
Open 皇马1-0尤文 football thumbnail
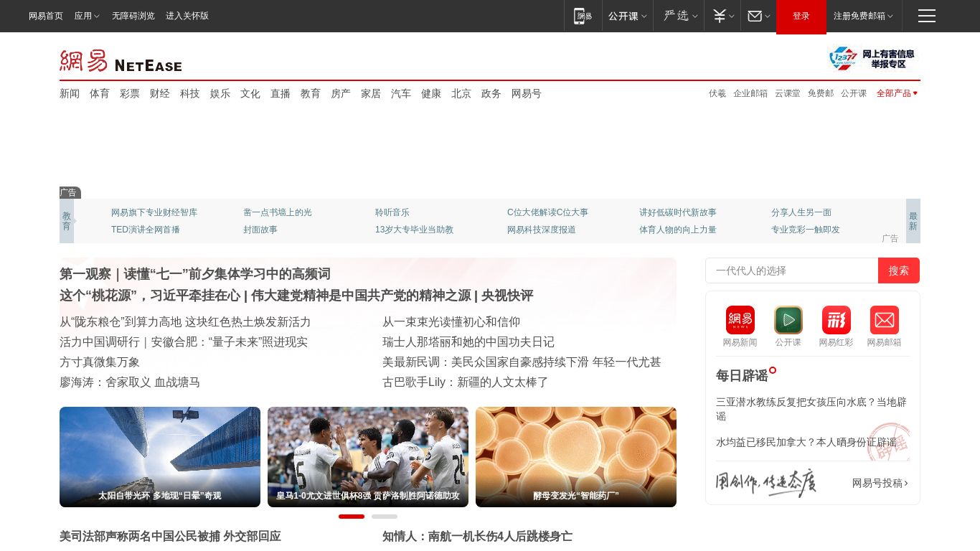coord(368,457)
